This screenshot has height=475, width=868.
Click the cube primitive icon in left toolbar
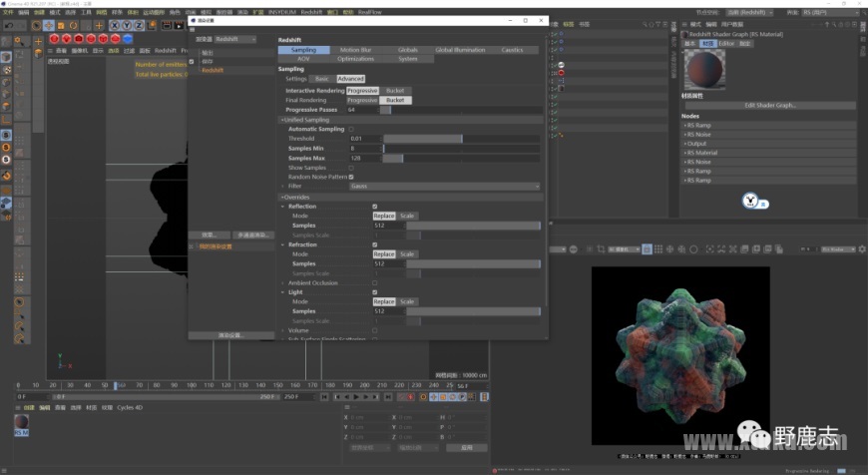coord(6,58)
